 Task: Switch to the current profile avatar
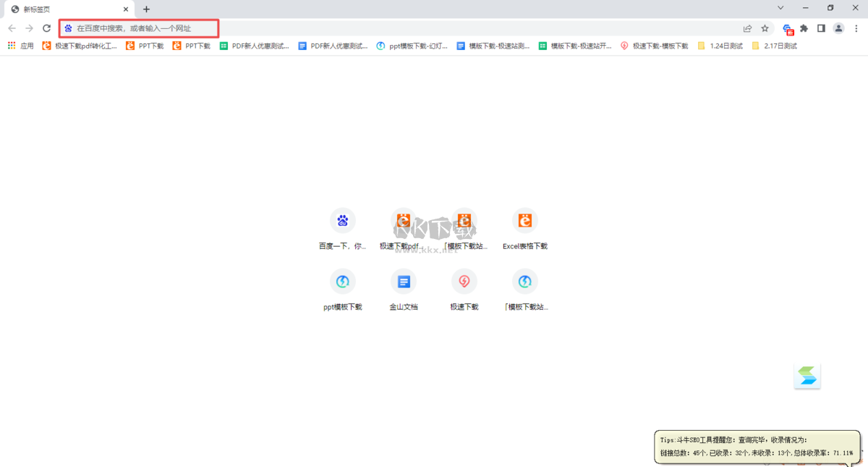838,27
